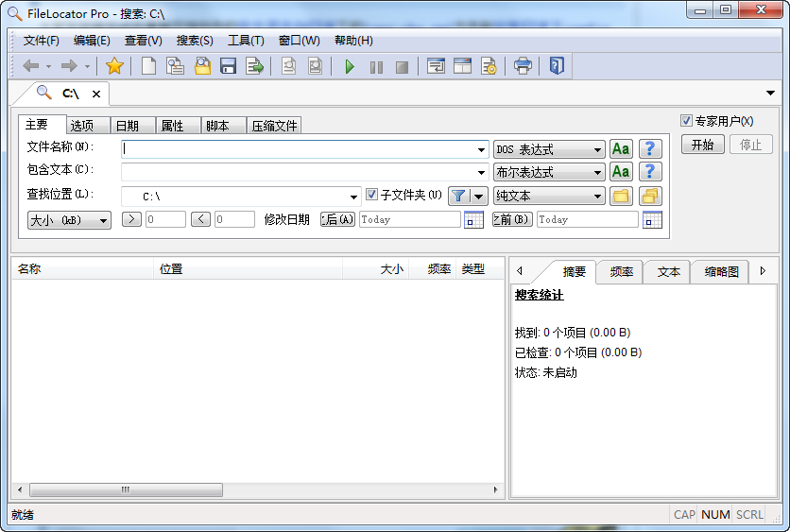The width and height of the screenshot is (790, 532).
Task: Switch to the 选项 tab
Action: click(x=88, y=126)
